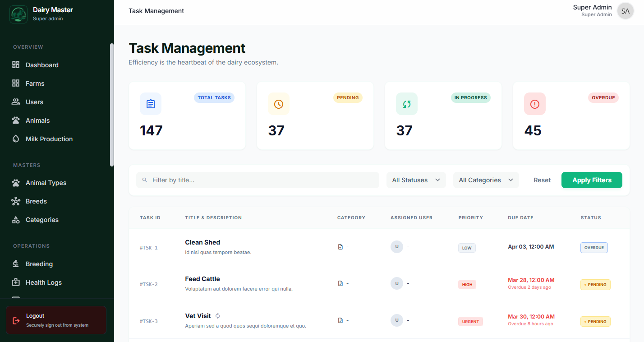Image resolution: width=644 pixels, height=342 pixels.
Task: Click inside the Filter by title field
Action: click(258, 180)
